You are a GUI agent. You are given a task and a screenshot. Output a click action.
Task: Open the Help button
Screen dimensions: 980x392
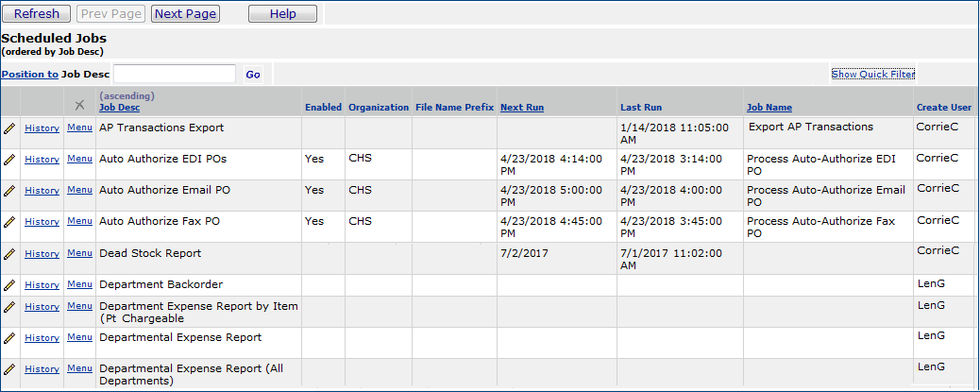[283, 13]
